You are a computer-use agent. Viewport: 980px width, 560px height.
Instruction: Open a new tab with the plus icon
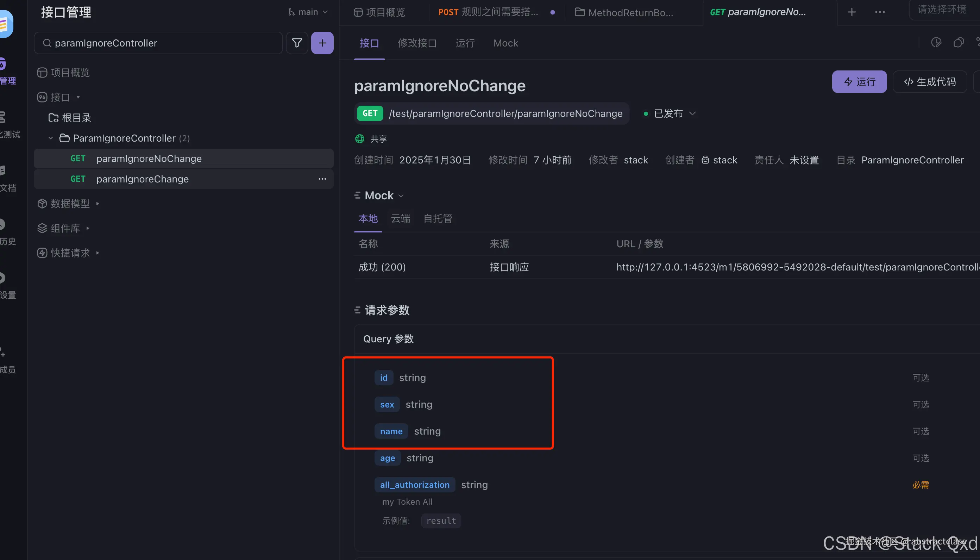tap(852, 12)
